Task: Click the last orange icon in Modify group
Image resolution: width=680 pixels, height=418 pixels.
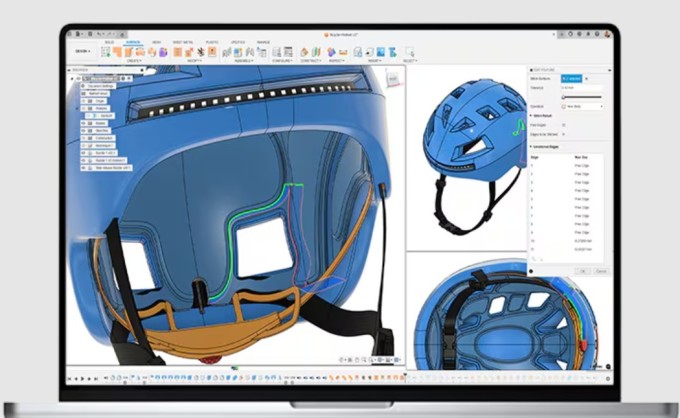Action: click(x=212, y=52)
